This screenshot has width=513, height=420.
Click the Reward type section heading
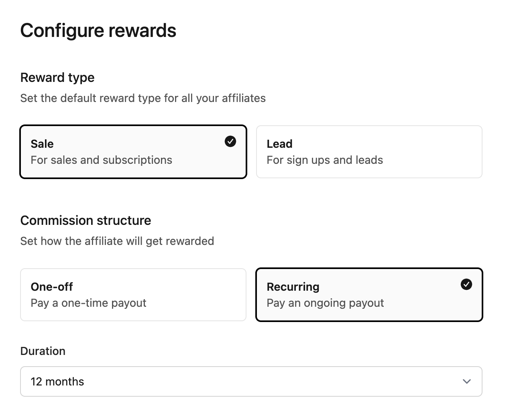coord(57,77)
